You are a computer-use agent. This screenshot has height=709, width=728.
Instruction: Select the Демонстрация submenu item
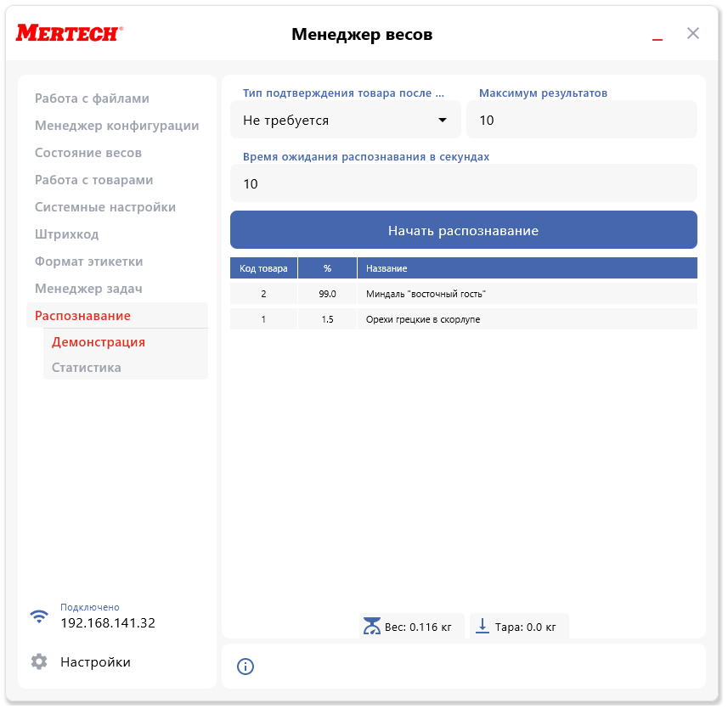coord(98,342)
